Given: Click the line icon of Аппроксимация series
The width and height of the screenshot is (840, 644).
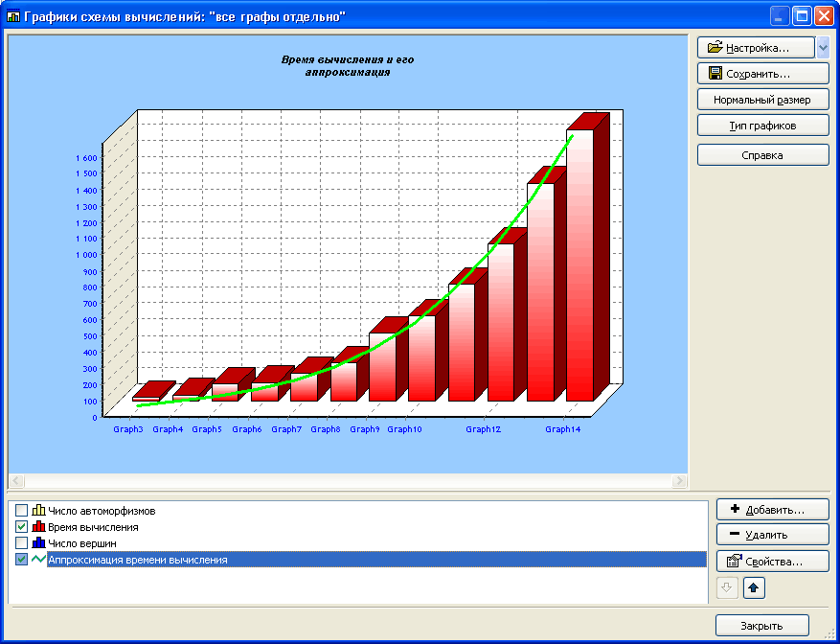Looking at the screenshot, I should pyautogui.click(x=38, y=560).
